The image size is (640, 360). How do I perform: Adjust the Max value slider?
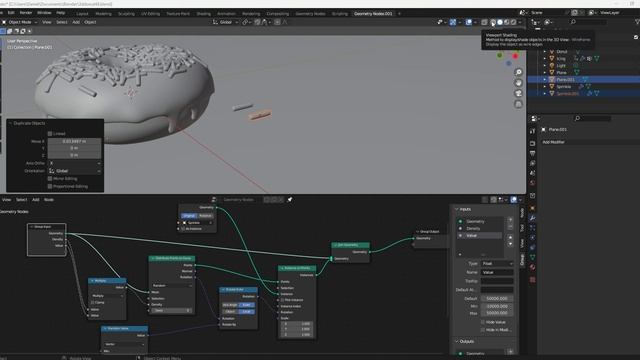pyautogui.click(x=497, y=313)
